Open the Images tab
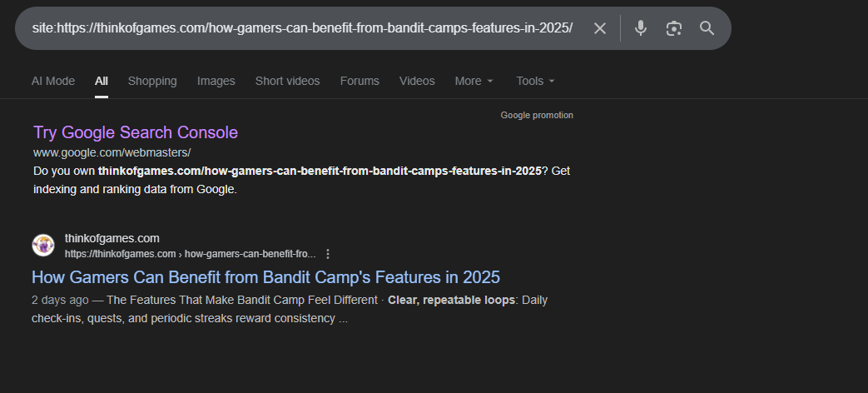Screen dimensions: 868x393 216,81
